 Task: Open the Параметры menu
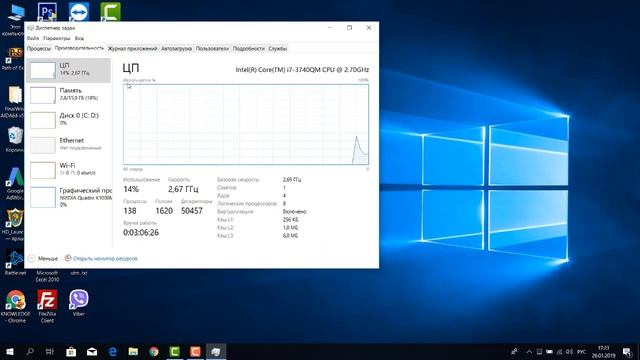56,38
